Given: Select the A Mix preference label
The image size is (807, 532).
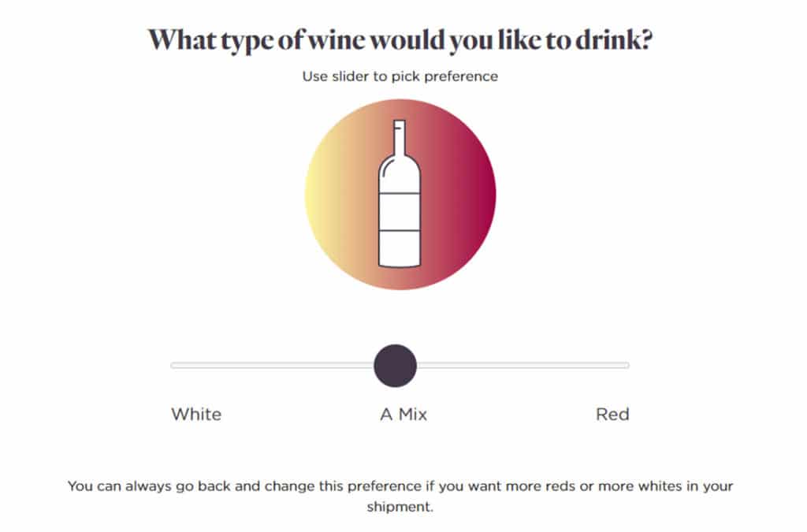Looking at the screenshot, I should 403,415.
